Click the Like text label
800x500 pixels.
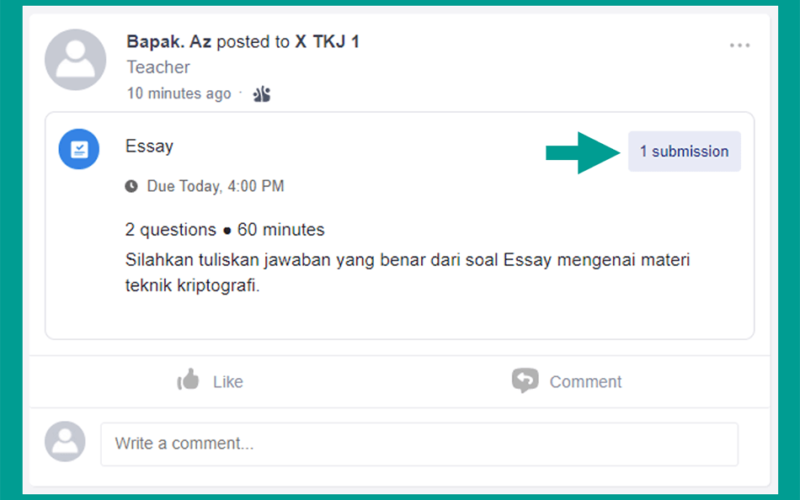[x=228, y=382]
